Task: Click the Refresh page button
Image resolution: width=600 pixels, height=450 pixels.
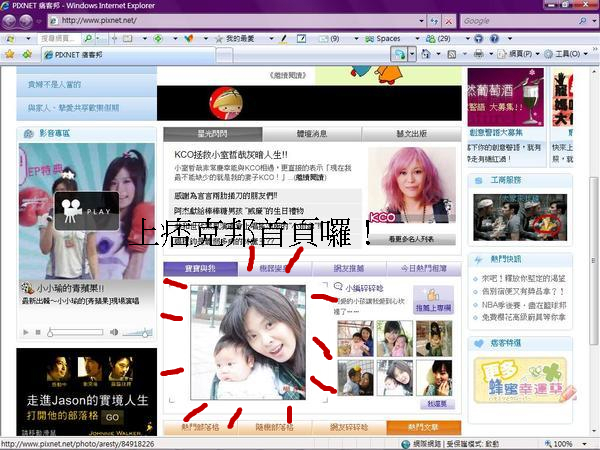Action: tap(434, 21)
